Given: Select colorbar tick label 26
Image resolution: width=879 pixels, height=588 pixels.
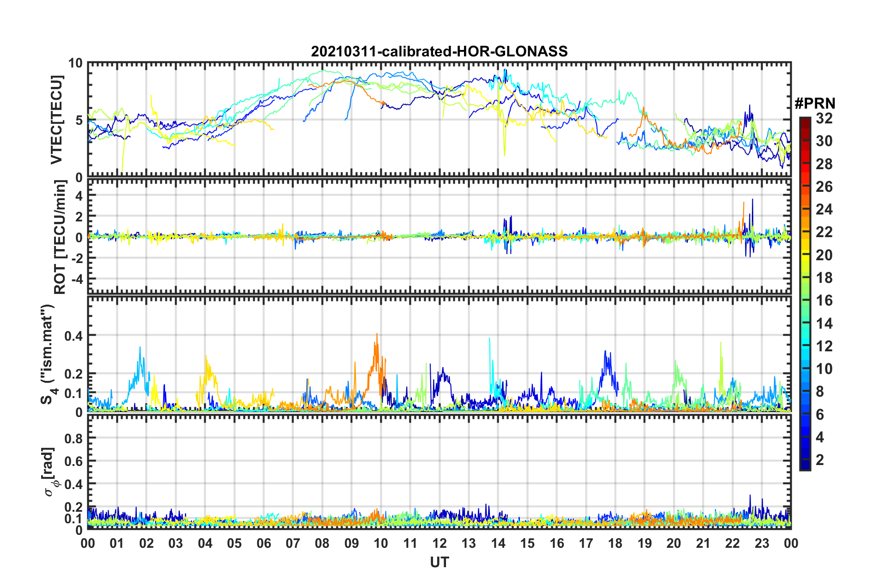Looking at the screenshot, I should coord(824,187).
